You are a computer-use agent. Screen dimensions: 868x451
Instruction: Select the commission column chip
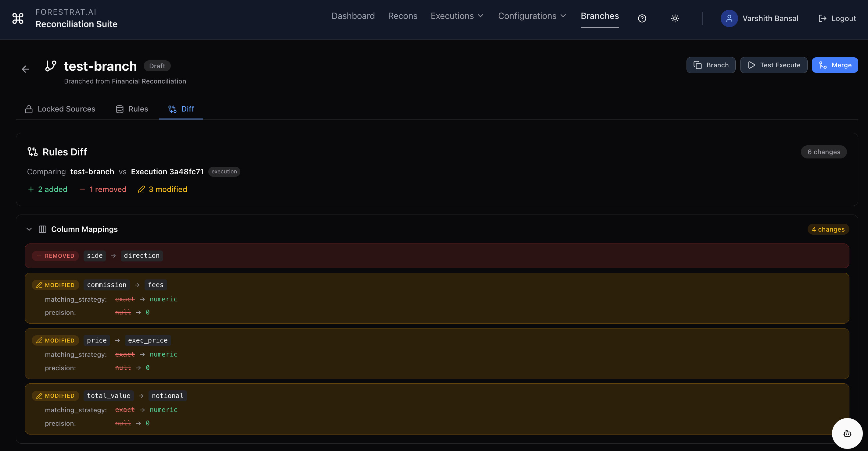[106, 285]
